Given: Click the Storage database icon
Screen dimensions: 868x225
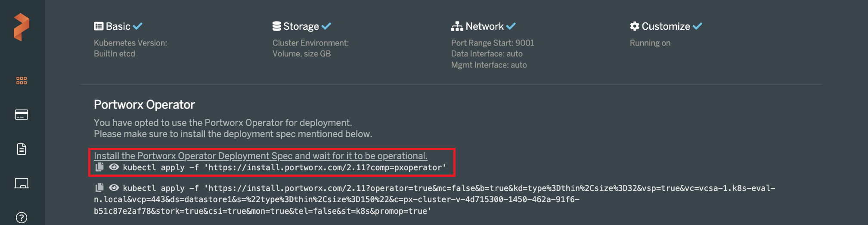Looking at the screenshot, I should pyautogui.click(x=277, y=26).
